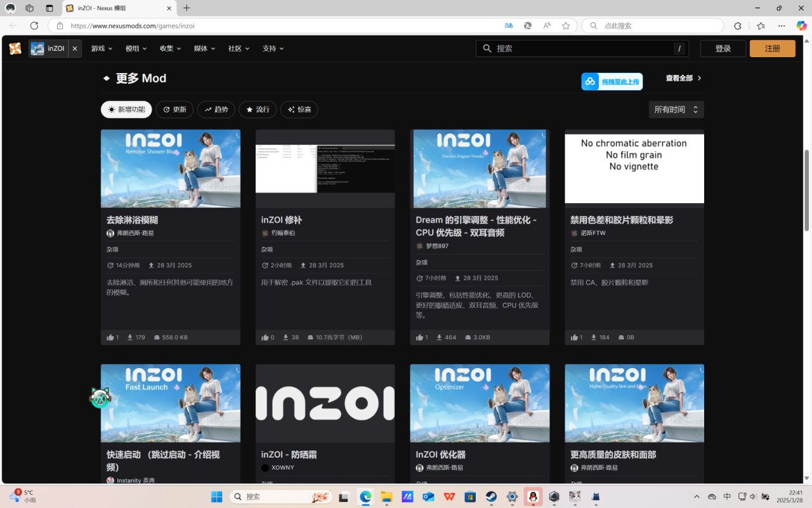Image resolution: width=812 pixels, height=508 pixels.
Task: Click the thumbs-up icon on inZOI 修补 card
Action: 265,337
